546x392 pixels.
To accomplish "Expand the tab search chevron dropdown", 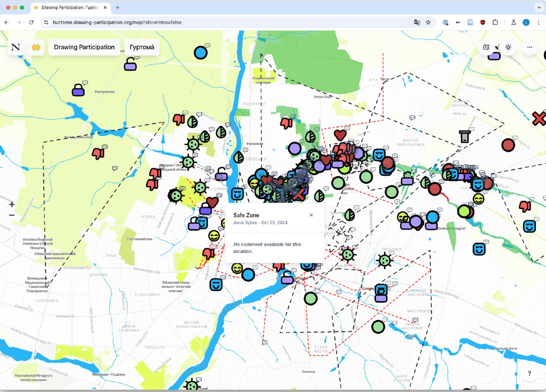I will (539, 7).
